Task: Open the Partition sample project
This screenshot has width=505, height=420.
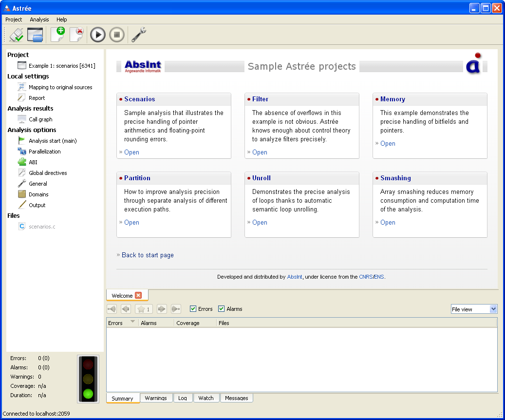Action: (x=131, y=222)
